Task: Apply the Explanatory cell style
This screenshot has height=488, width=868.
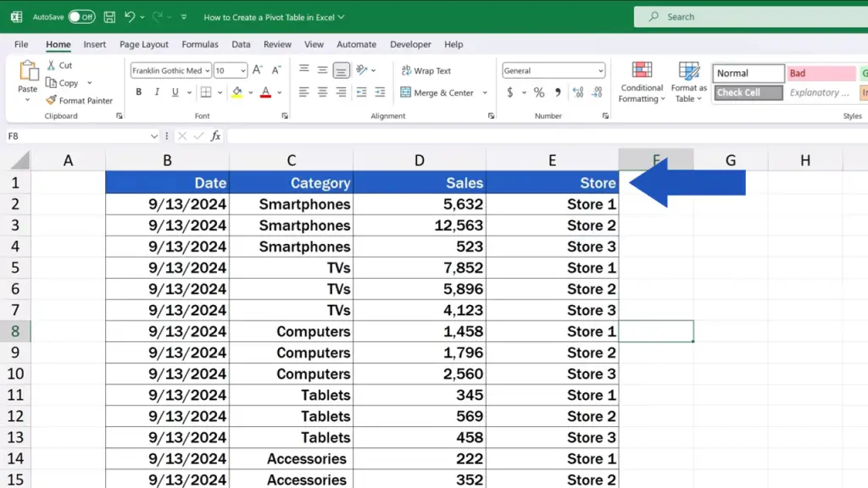Action: [x=821, y=92]
